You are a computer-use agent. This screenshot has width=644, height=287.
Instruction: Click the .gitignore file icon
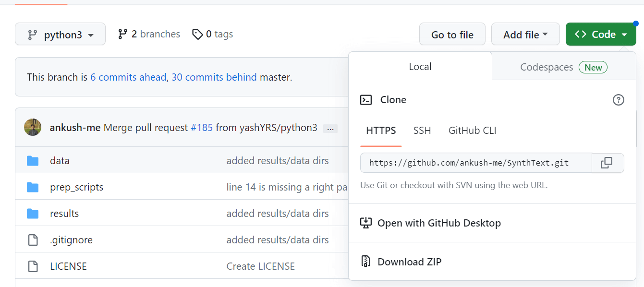pyautogui.click(x=33, y=240)
